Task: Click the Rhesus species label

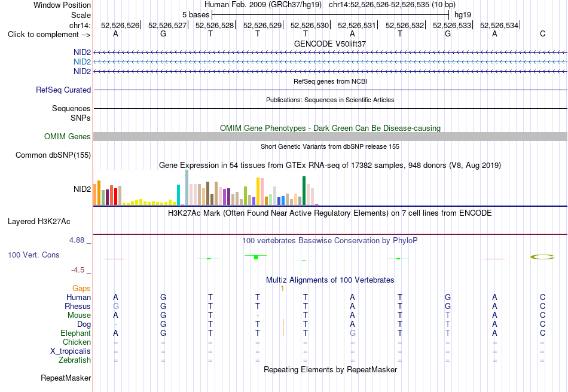Action: pos(78,306)
